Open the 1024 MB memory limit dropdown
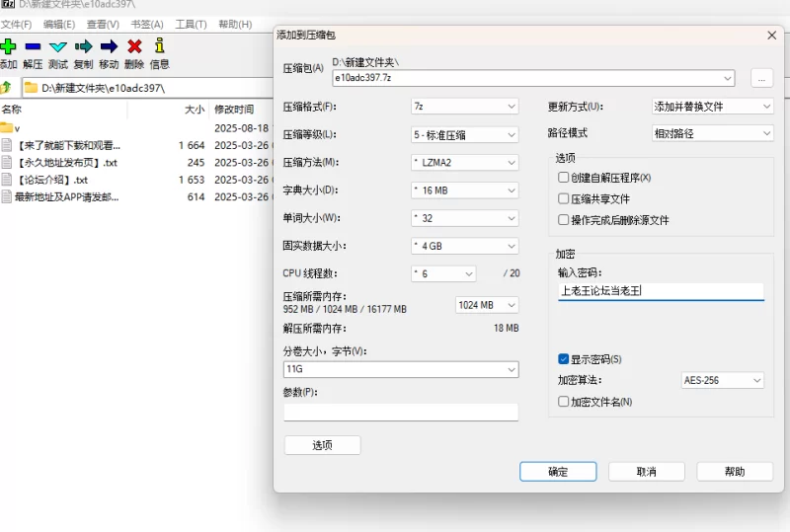Image resolution: width=790 pixels, height=532 pixels. [487, 305]
